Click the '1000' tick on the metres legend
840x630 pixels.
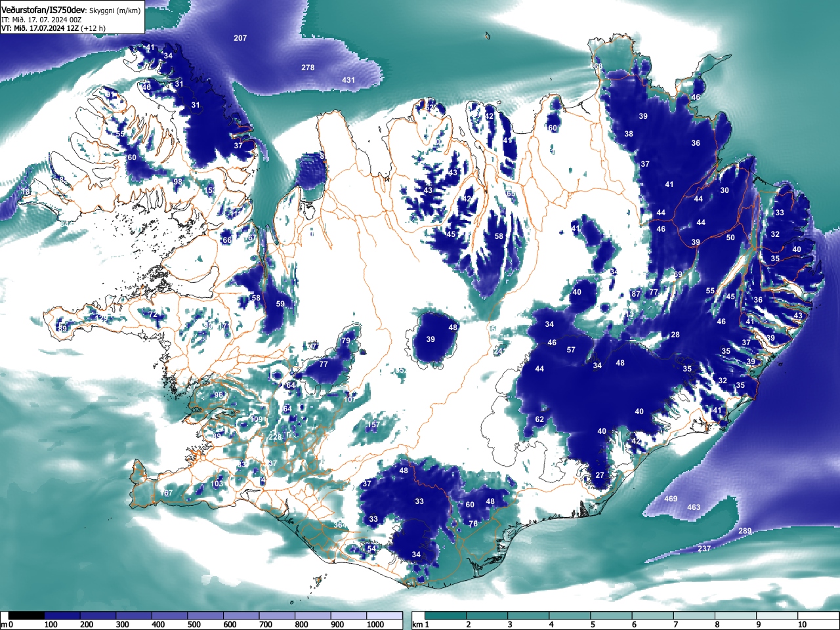pyautogui.click(x=375, y=625)
